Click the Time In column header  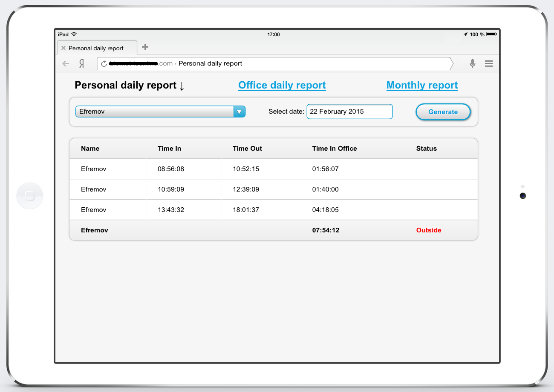point(169,149)
